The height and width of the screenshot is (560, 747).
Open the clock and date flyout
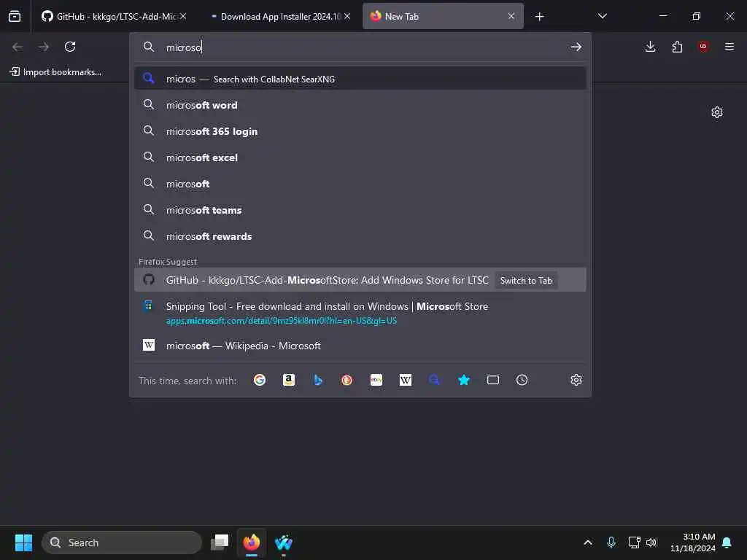click(692, 542)
